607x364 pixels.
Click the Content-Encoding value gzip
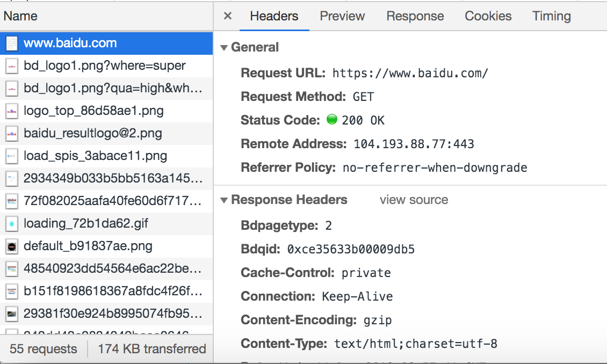click(x=378, y=321)
